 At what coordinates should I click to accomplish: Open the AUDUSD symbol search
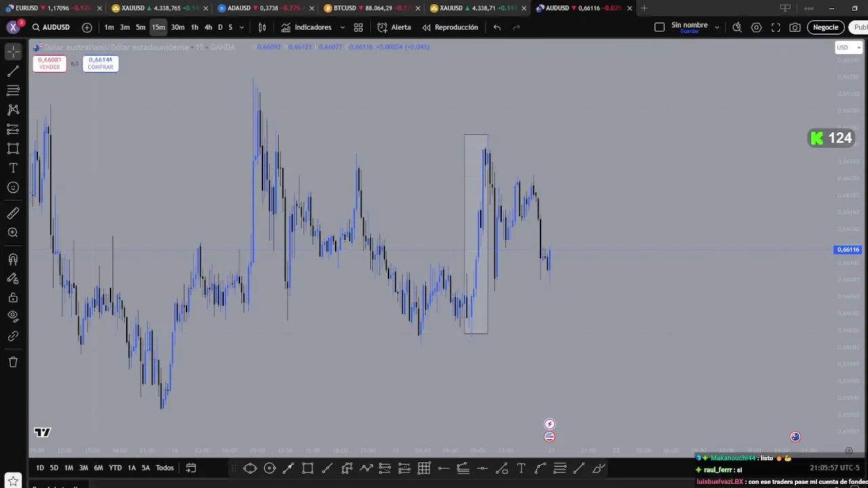(51, 27)
